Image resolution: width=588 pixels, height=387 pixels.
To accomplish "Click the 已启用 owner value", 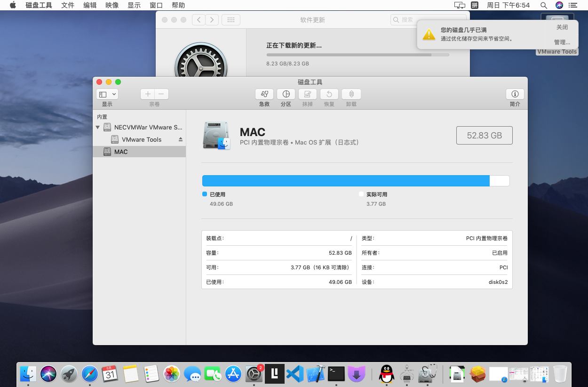I will pos(500,253).
